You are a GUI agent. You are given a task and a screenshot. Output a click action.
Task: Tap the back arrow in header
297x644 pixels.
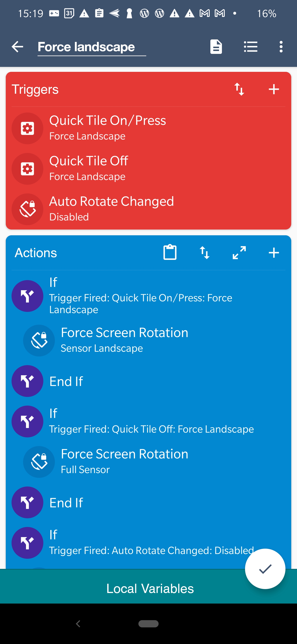pyautogui.click(x=17, y=47)
